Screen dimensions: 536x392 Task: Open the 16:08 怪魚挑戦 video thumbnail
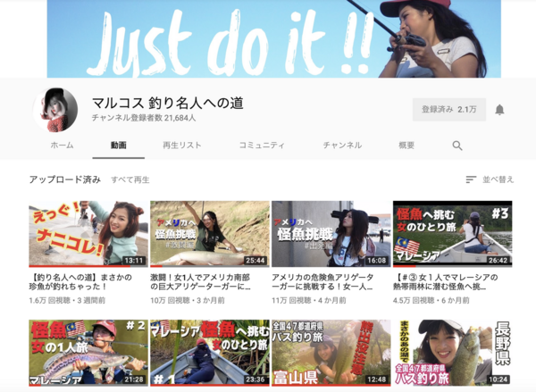(331, 234)
